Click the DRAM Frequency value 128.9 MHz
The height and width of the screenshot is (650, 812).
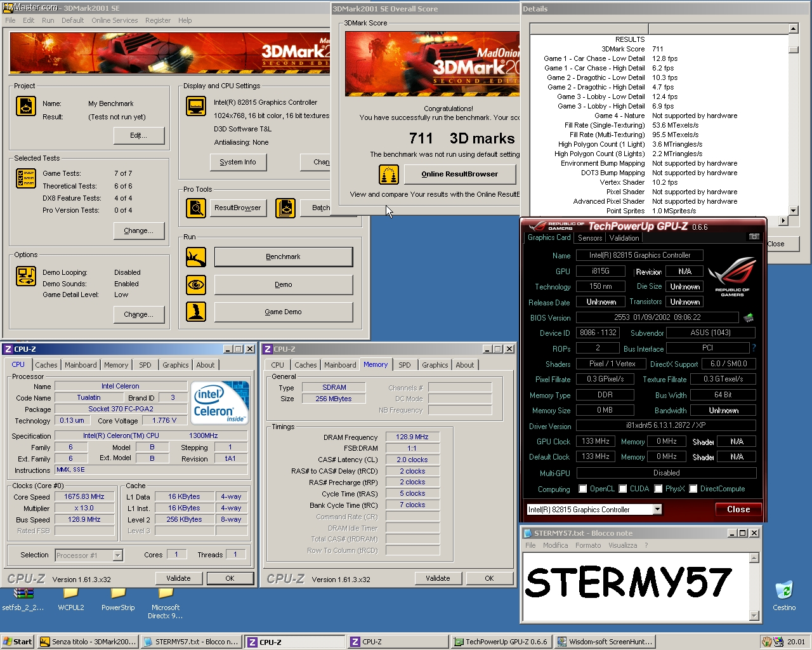[412, 437]
